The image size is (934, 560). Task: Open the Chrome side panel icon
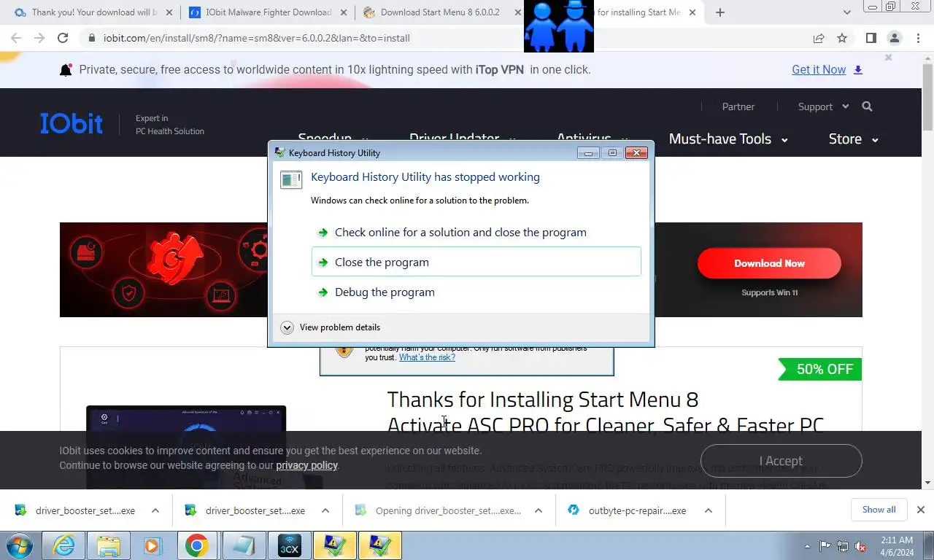tap(871, 38)
